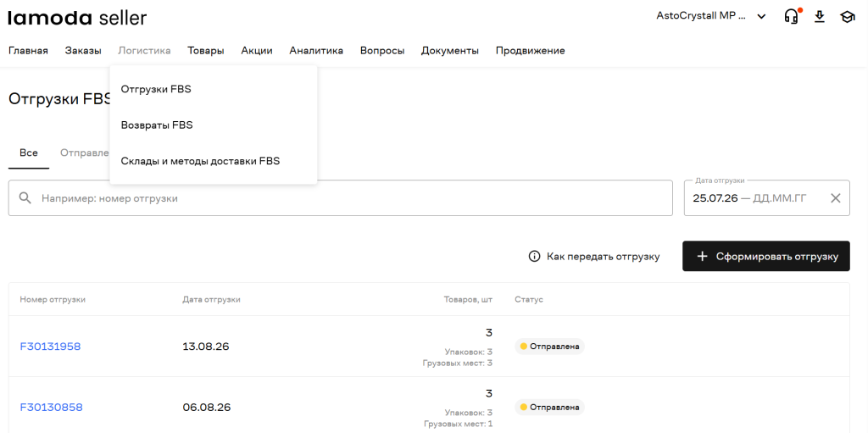868x433 pixels.
Task: Switch to the Все tab
Action: 29,153
